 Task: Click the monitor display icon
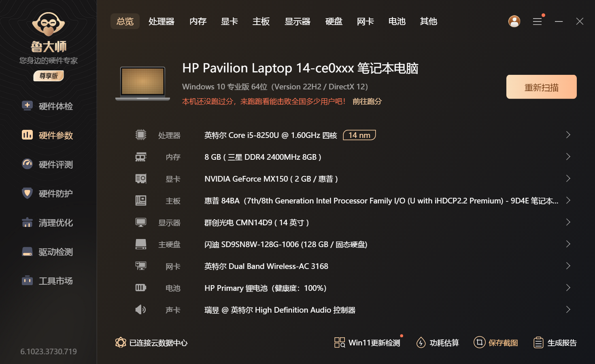coord(141,222)
